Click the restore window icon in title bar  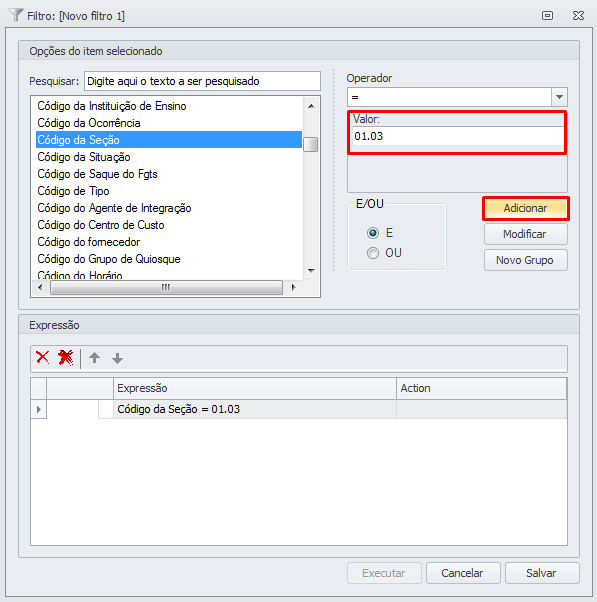click(x=547, y=16)
